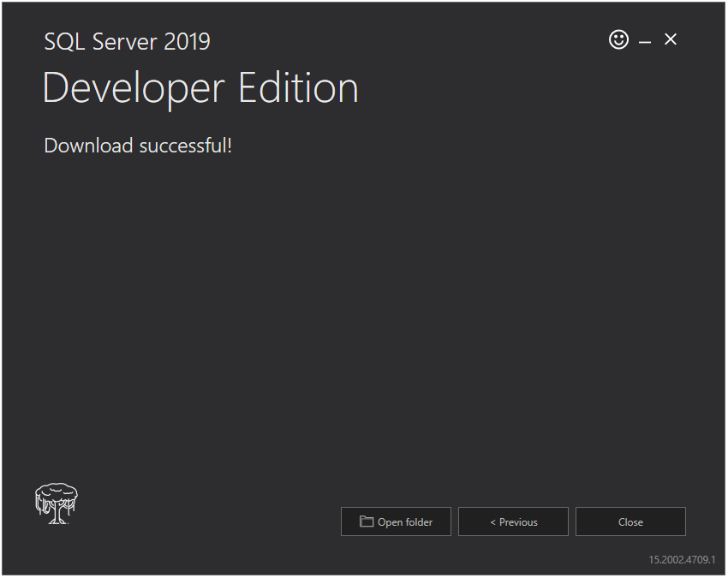
Task: Go back with the Previous button
Action: tap(513, 521)
